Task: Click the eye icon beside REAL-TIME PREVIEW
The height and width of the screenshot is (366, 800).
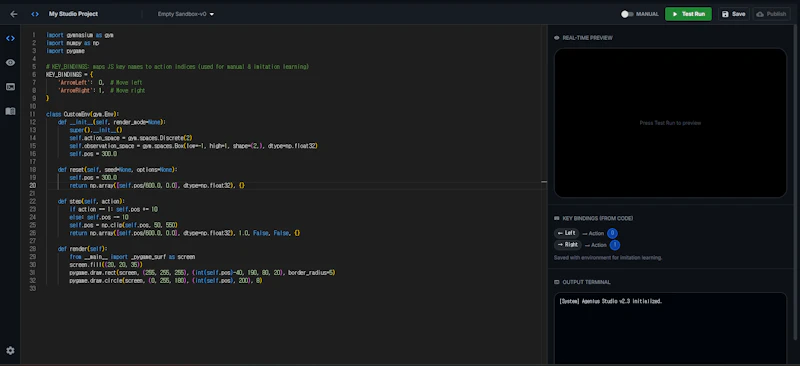Action: [557, 38]
